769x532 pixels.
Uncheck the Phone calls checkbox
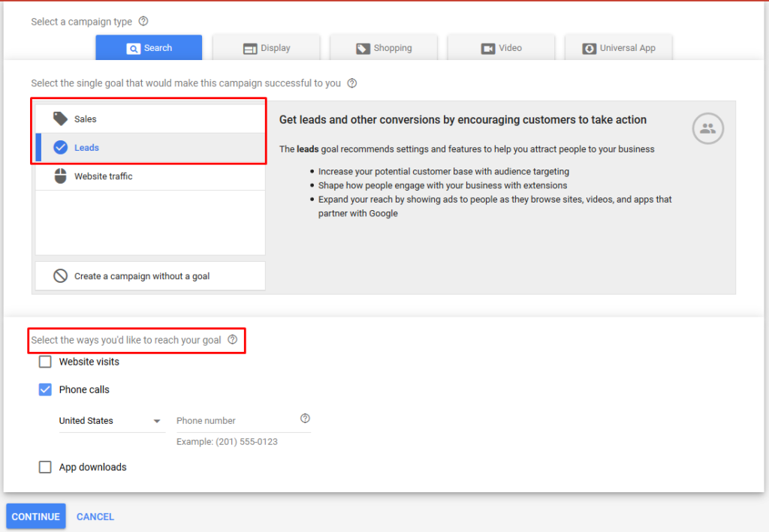(45, 389)
